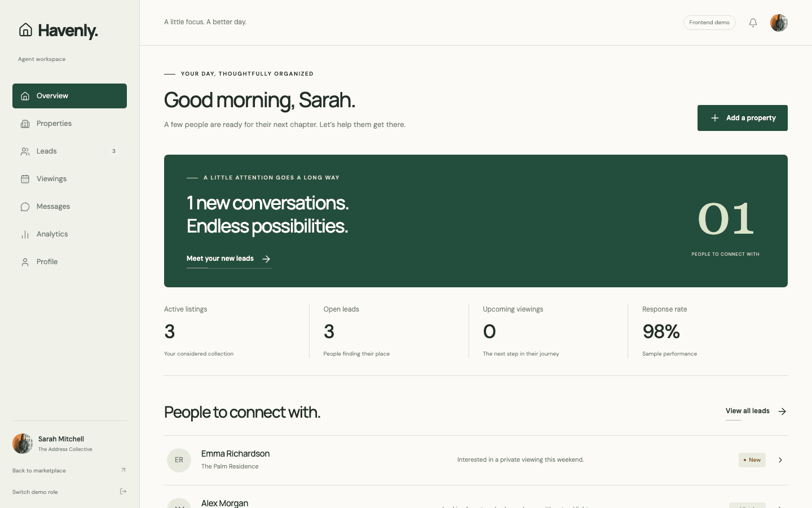Open the user avatar in top bar
The width and height of the screenshot is (812, 508).
point(779,23)
